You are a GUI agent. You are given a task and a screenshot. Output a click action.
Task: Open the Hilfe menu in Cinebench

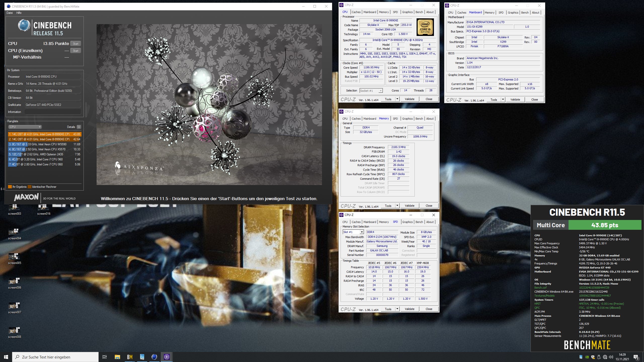click(x=19, y=13)
